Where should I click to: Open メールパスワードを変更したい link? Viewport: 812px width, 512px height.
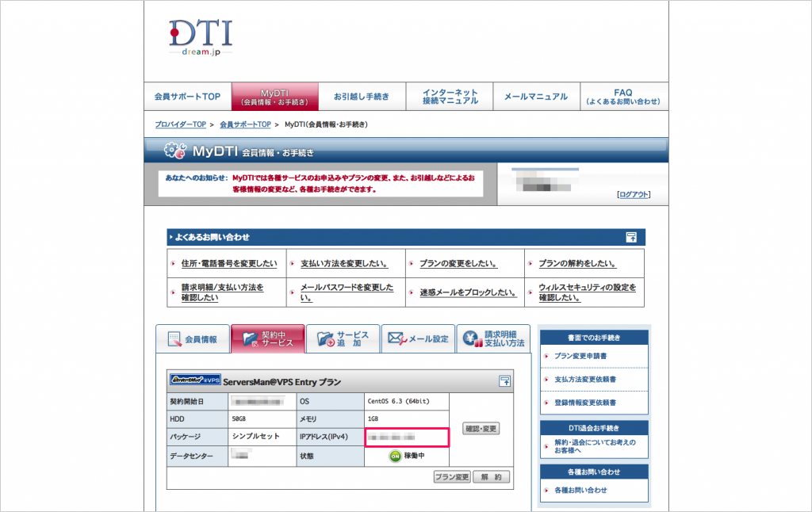coord(347,292)
